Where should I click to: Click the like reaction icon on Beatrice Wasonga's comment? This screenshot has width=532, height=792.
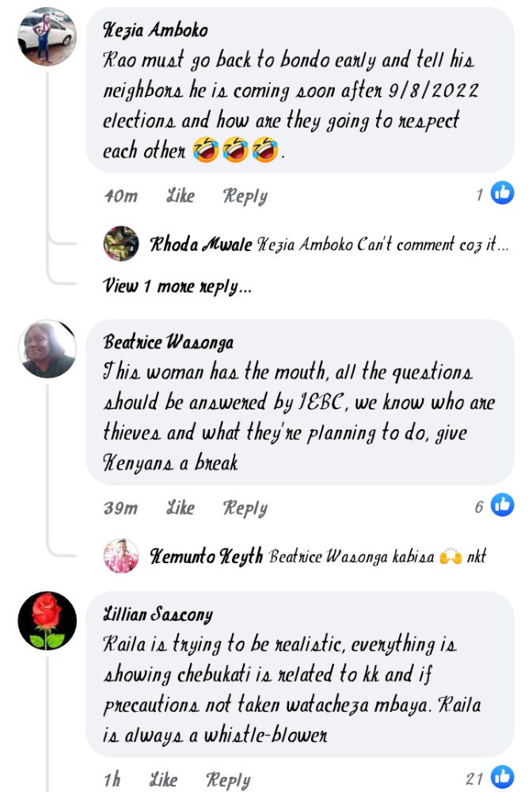502,504
